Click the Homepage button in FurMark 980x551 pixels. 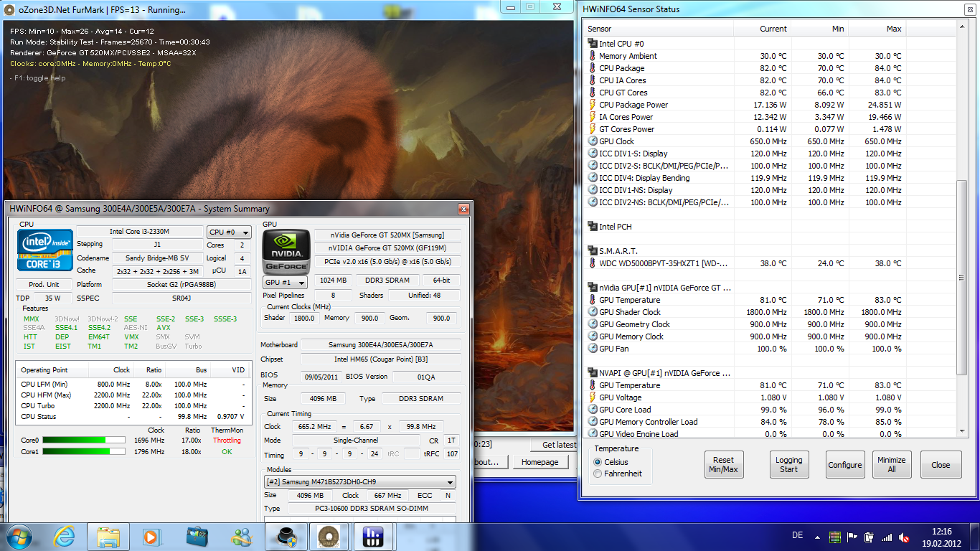click(x=540, y=462)
